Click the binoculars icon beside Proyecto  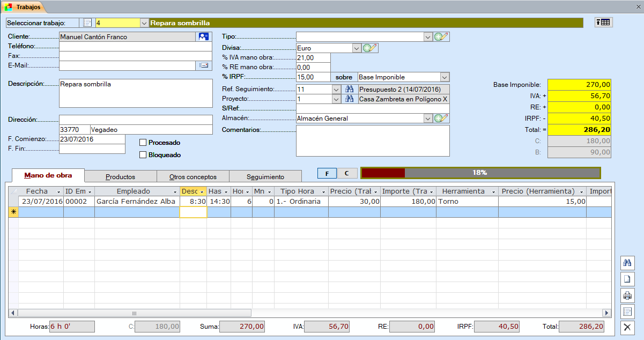tap(349, 99)
